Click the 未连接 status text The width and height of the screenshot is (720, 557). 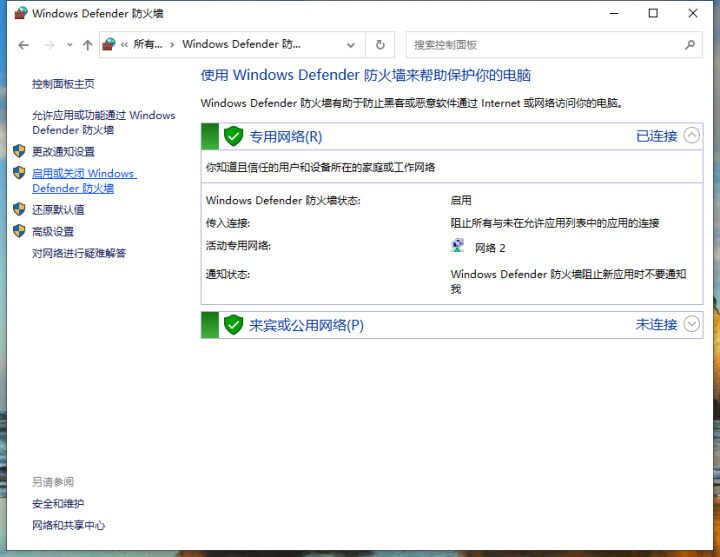pos(657,325)
